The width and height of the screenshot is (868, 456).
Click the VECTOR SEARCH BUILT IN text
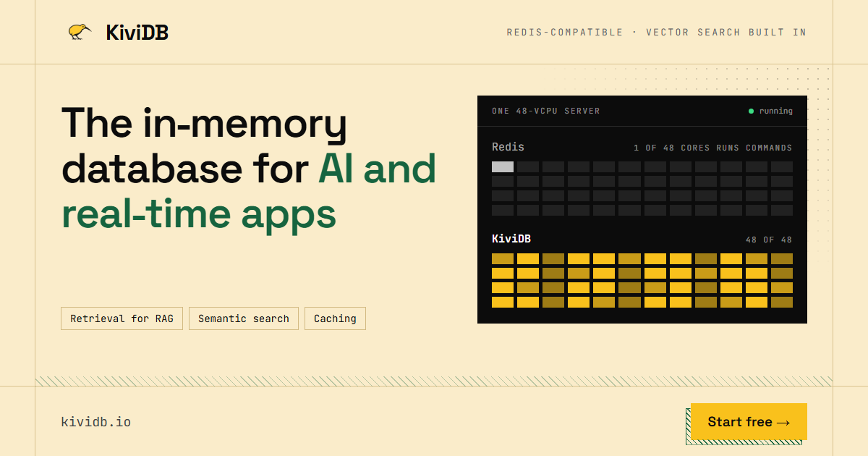click(x=726, y=33)
